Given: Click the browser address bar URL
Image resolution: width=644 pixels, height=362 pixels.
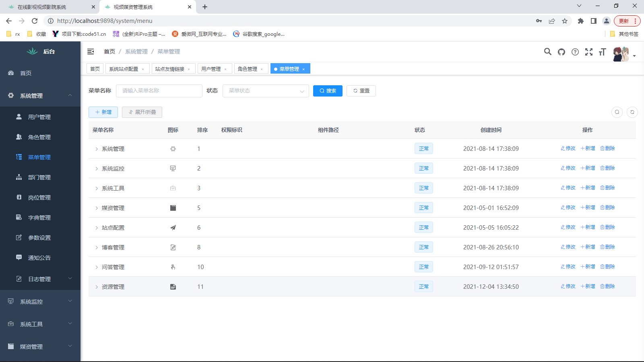Looking at the screenshot, I should click(x=105, y=21).
